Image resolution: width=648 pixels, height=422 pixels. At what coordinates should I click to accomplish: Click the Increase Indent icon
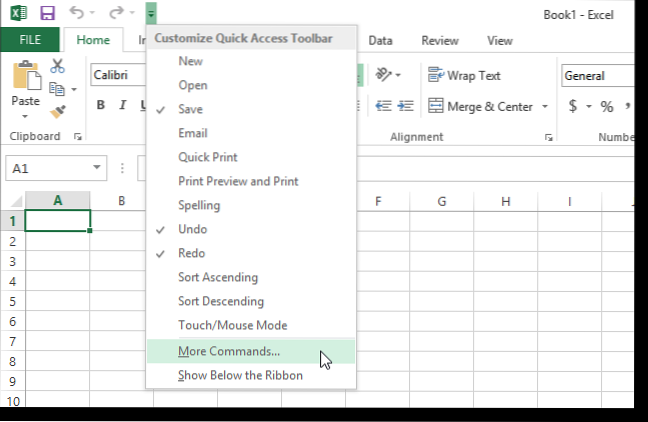point(405,106)
